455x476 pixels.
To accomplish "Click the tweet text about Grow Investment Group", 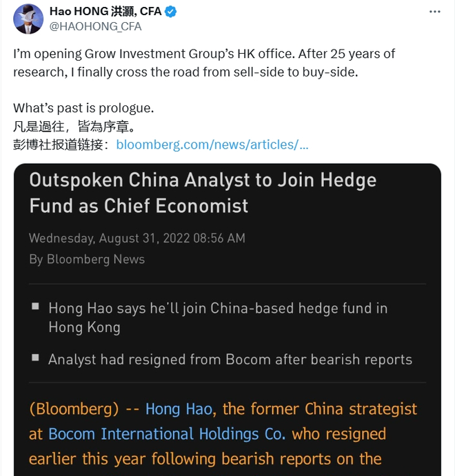I will [x=204, y=63].
